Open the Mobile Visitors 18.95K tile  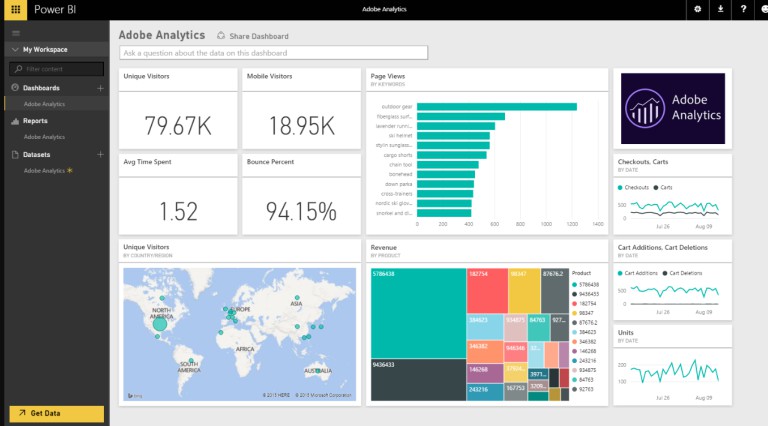(x=301, y=109)
